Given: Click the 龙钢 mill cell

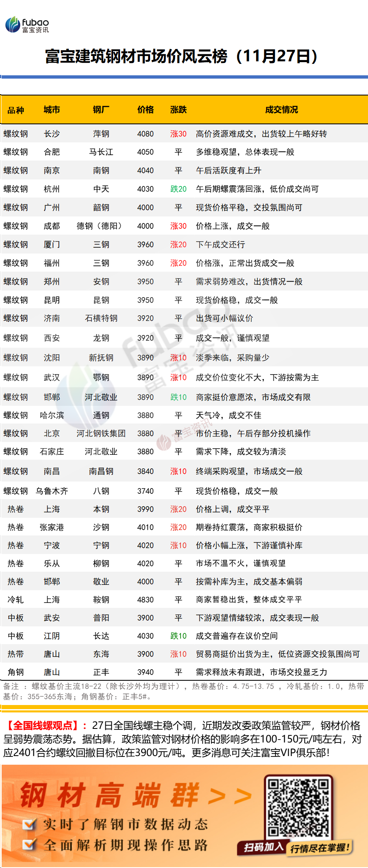Looking at the screenshot, I should (x=101, y=338).
